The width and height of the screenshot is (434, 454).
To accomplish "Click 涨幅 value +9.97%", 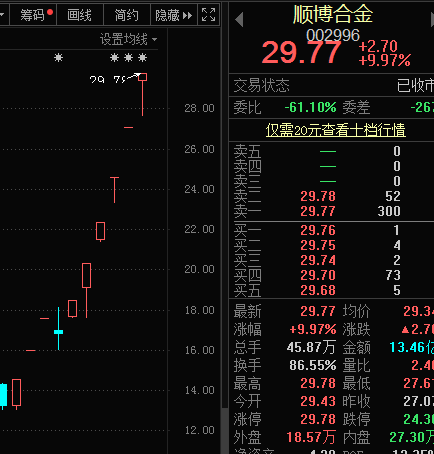I will pos(313,329).
